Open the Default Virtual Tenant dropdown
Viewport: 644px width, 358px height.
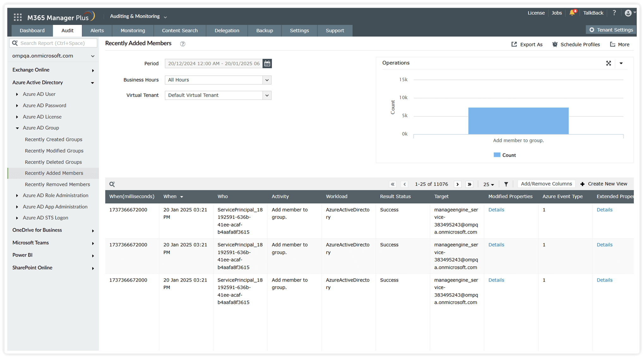point(267,95)
